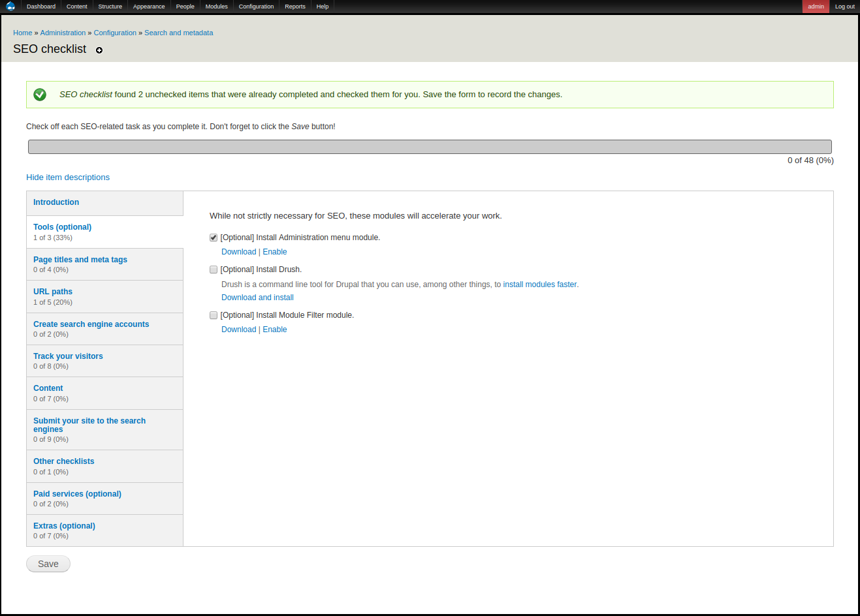The height and width of the screenshot is (616, 860).
Task: Open the Track your visitors section
Action: click(68, 356)
